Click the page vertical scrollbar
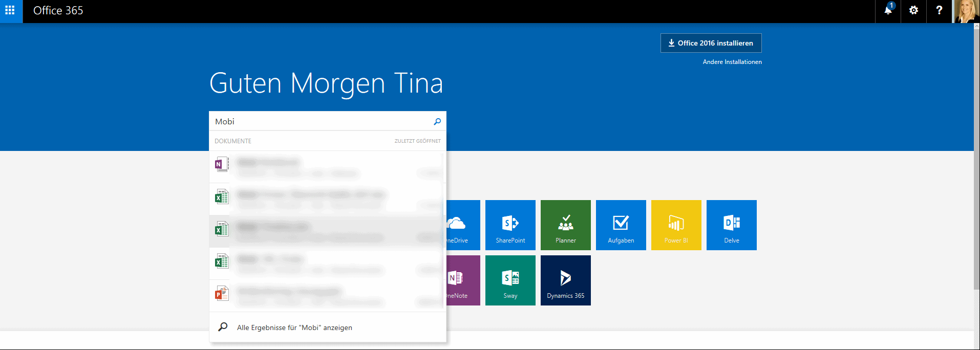980x350 pixels. [976, 159]
